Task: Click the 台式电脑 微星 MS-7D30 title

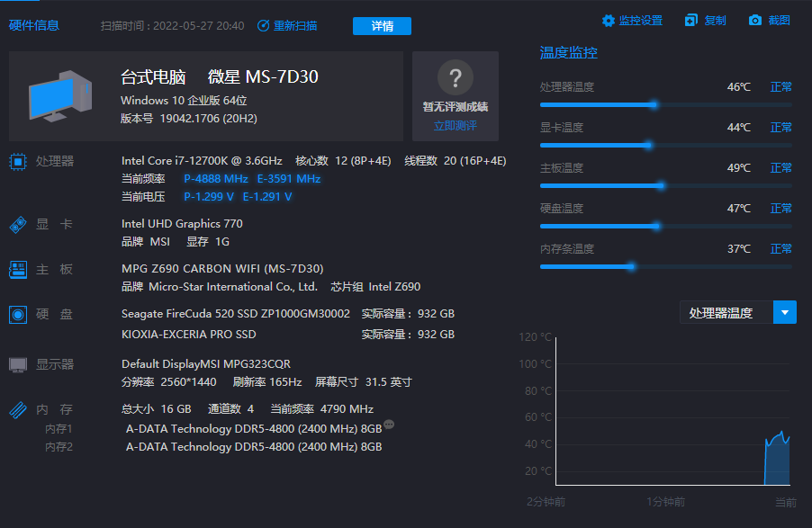Action: [220, 77]
